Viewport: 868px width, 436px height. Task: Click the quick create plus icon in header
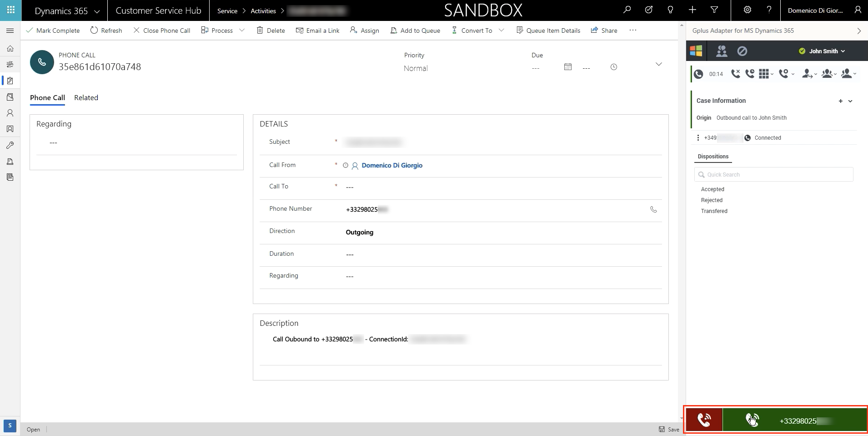point(692,10)
